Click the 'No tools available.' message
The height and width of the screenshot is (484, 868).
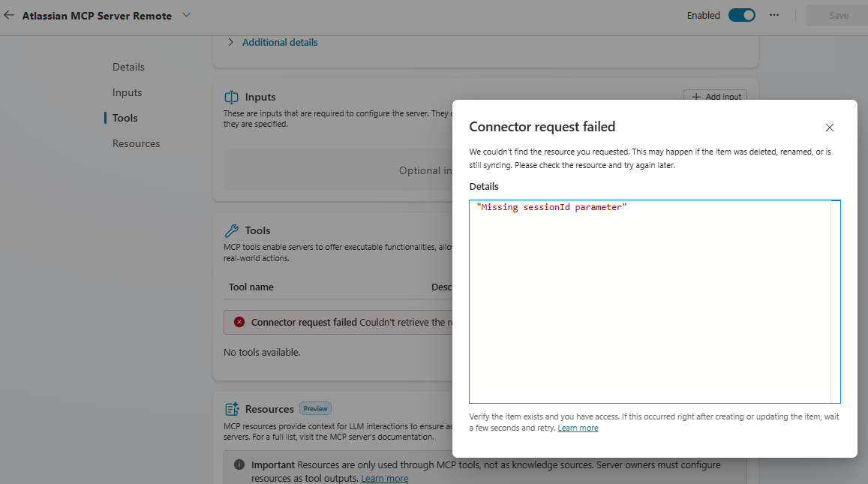click(x=262, y=352)
